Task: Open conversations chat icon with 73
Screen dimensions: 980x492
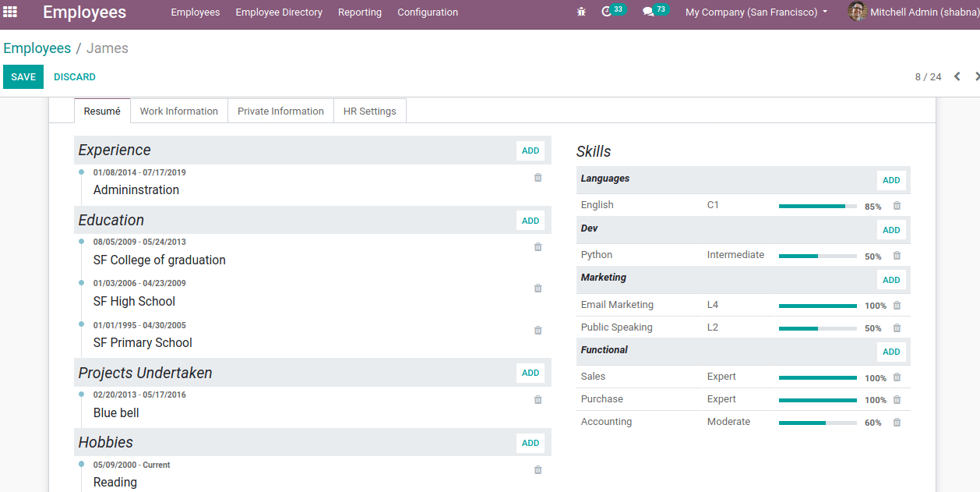Action: [x=655, y=11]
